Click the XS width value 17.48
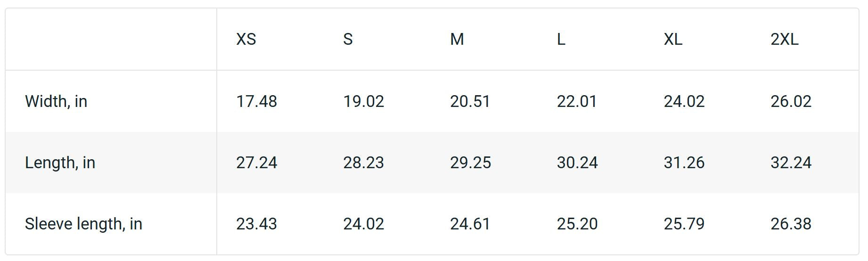The width and height of the screenshot is (868, 261). (x=256, y=101)
